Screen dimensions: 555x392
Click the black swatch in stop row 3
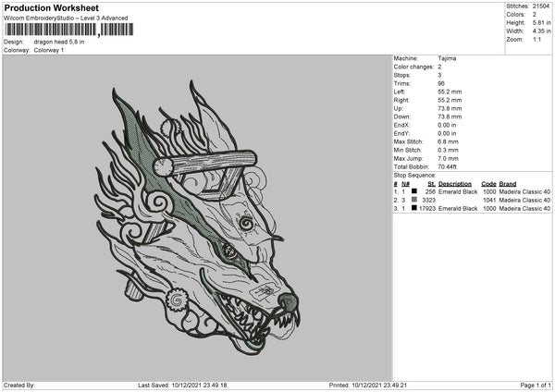click(414, 208)
